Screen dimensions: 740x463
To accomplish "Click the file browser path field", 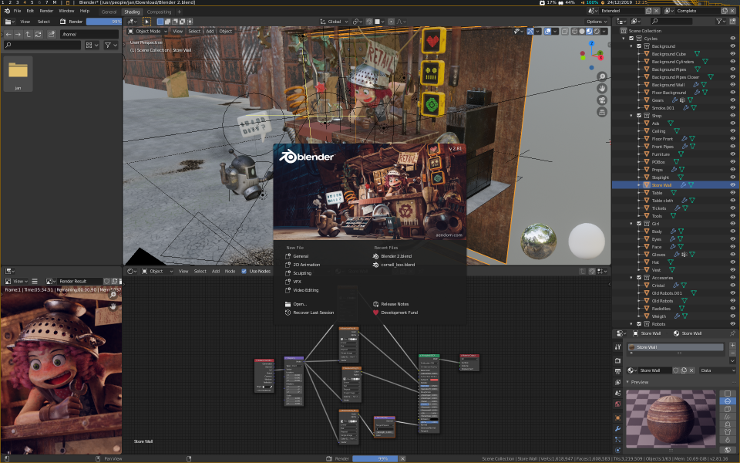I will coord(89,34).
